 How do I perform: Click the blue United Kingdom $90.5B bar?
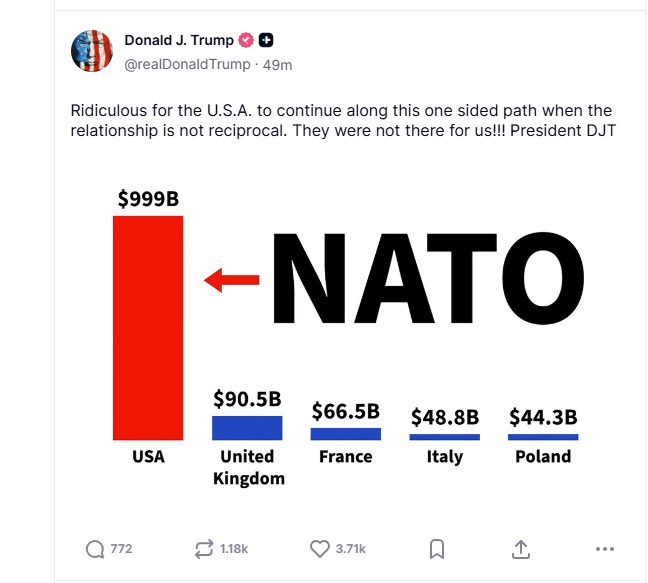(x=247, y=428)
